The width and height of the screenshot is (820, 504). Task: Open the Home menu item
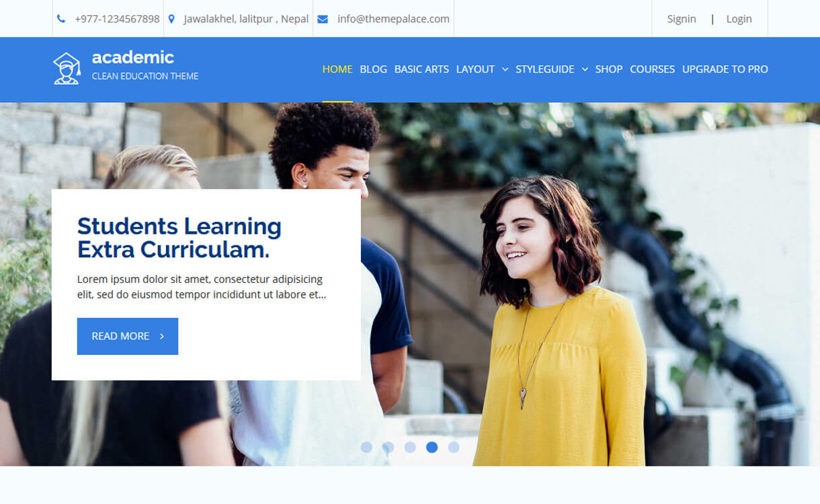(x=337, y=69)
